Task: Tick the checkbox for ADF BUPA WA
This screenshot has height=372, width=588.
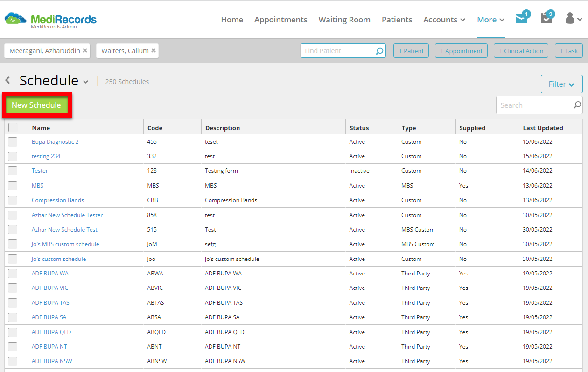Action: 13,274
